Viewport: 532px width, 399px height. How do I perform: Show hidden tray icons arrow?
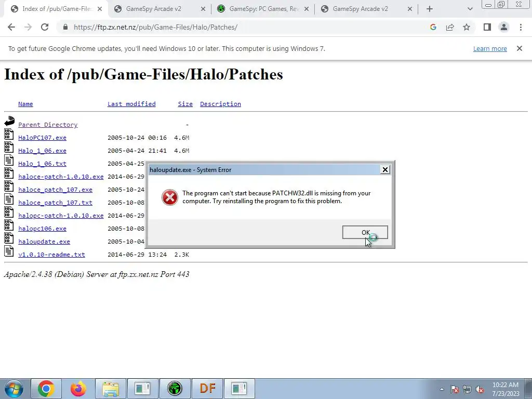pos(442,389)
